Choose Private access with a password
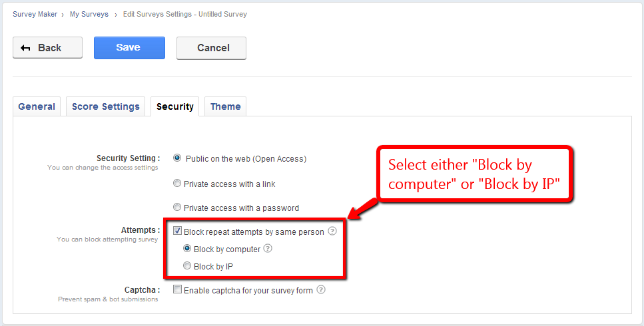This screenshot has height=326, width=644. click(x=177, y=207)
